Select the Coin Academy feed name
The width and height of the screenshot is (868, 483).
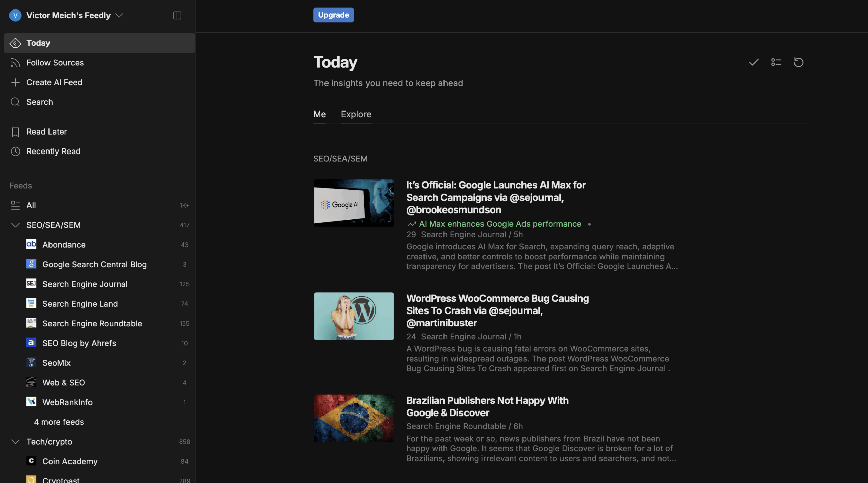click(x=70, y=461)
